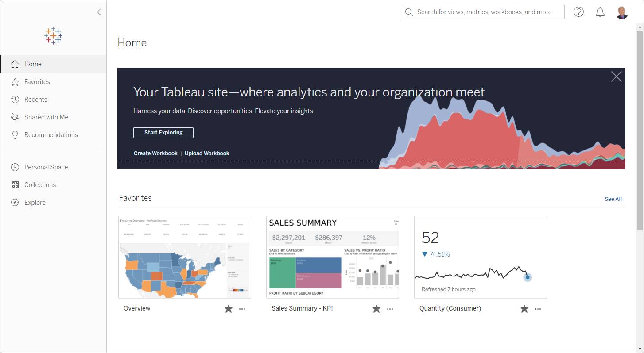Click the Shared with Me people icon
644x353 pixels.
pyautogui.click(x=15, y=117)
